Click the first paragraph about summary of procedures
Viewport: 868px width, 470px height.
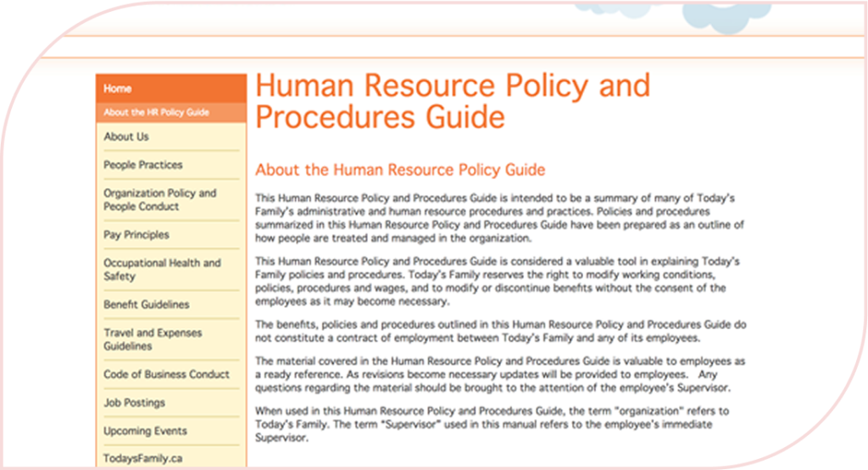coord(498,218)
